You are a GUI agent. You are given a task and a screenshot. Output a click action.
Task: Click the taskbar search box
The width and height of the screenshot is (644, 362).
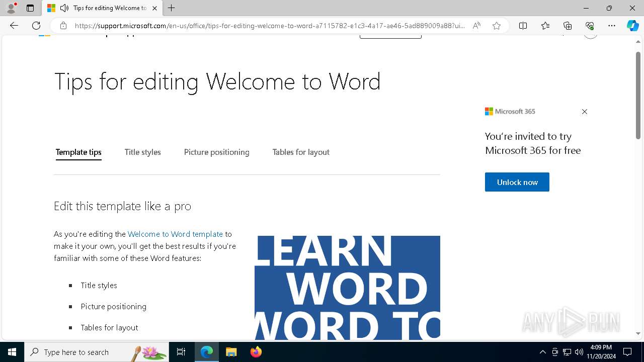point(97,352)
